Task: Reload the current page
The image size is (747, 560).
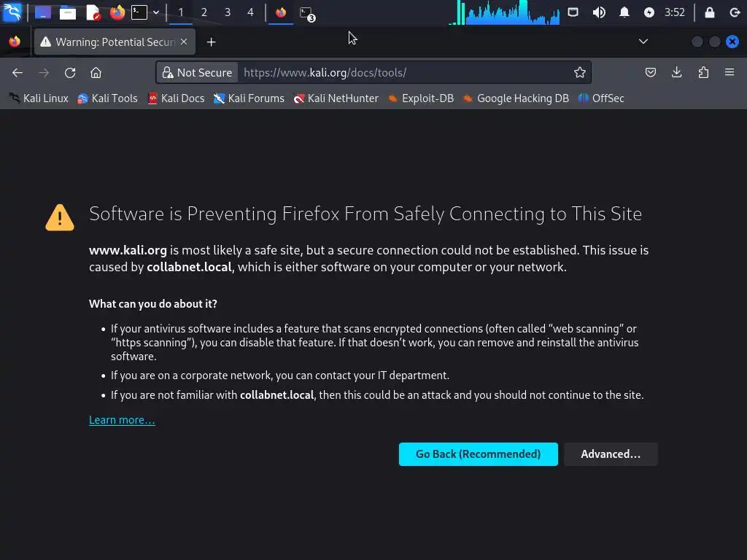Action: (x=70, y=72)
